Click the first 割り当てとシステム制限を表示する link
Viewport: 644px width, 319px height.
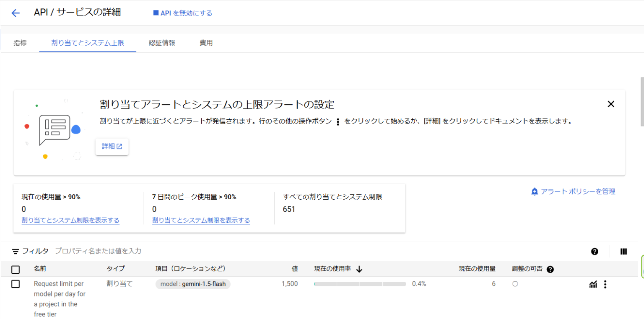pyautogui.click(x=70, y=220)
